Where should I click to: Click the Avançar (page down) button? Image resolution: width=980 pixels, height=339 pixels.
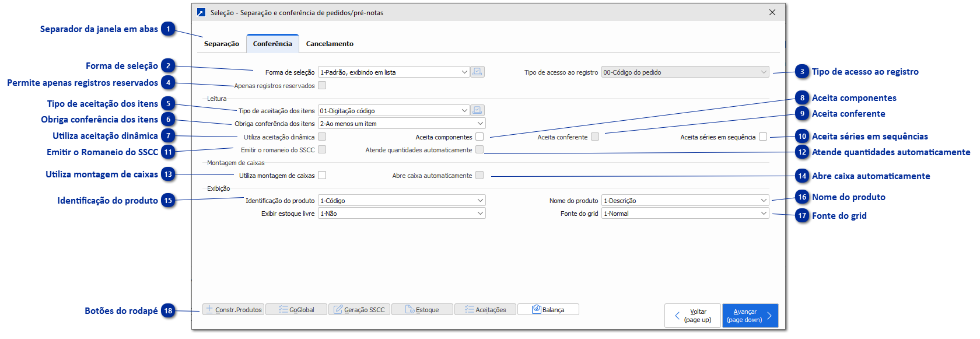(750, 316)
